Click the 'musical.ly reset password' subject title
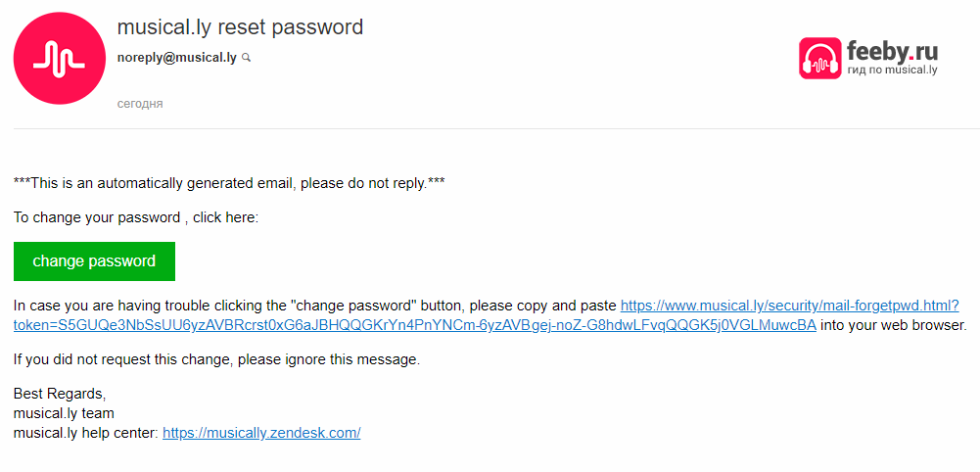This screenshot has width=980, height=472. (x=240, y=26)
